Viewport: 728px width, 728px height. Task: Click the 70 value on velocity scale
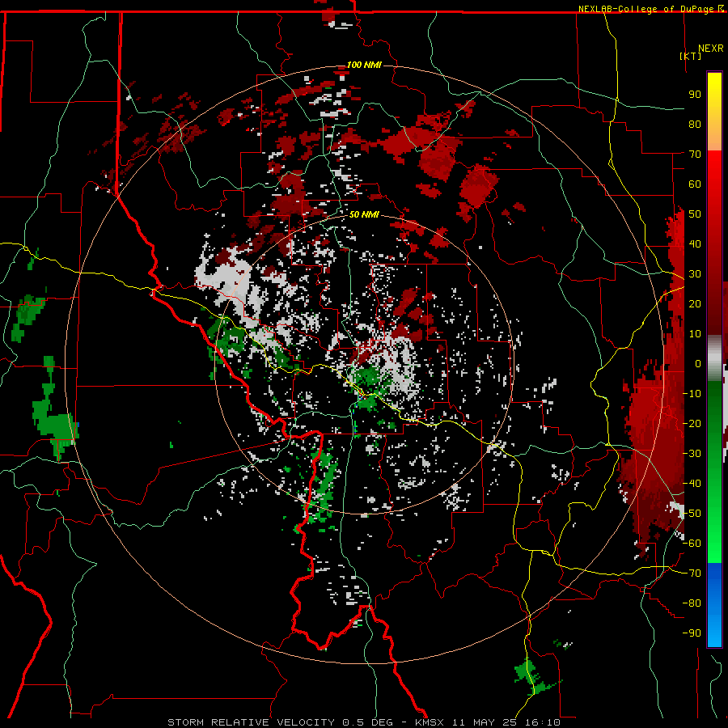click(695, 154)
